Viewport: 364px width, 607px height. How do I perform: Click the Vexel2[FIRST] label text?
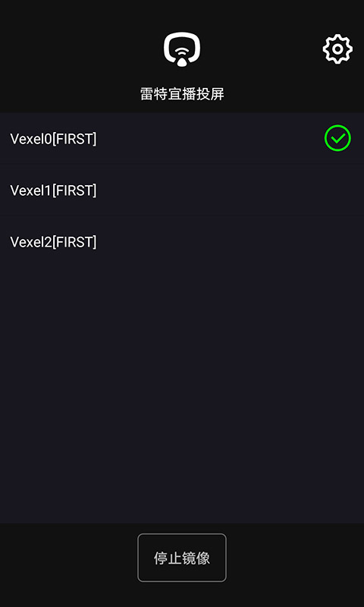pos(53,242)
